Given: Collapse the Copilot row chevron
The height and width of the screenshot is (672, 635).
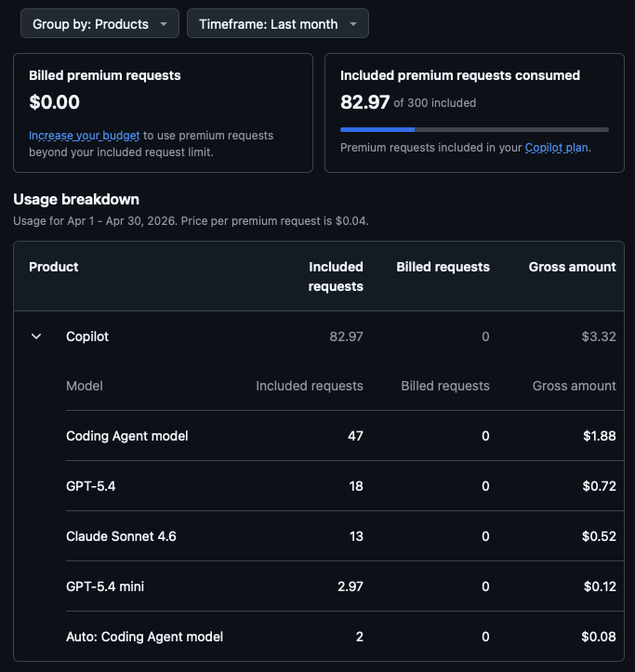Looking at the screenshot, I should click(36, 336).
